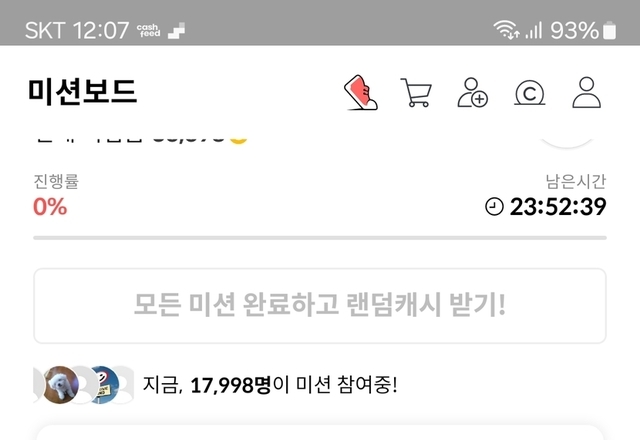Open the user profile icon
The width and height of the screenshot is (640, 440).
coord(587,93)
